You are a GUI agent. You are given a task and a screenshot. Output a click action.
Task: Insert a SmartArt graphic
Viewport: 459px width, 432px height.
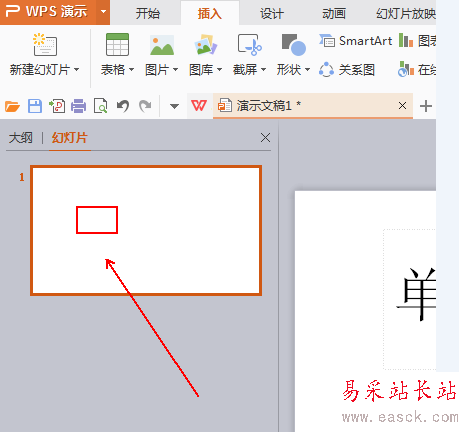[x=355, y=41]
